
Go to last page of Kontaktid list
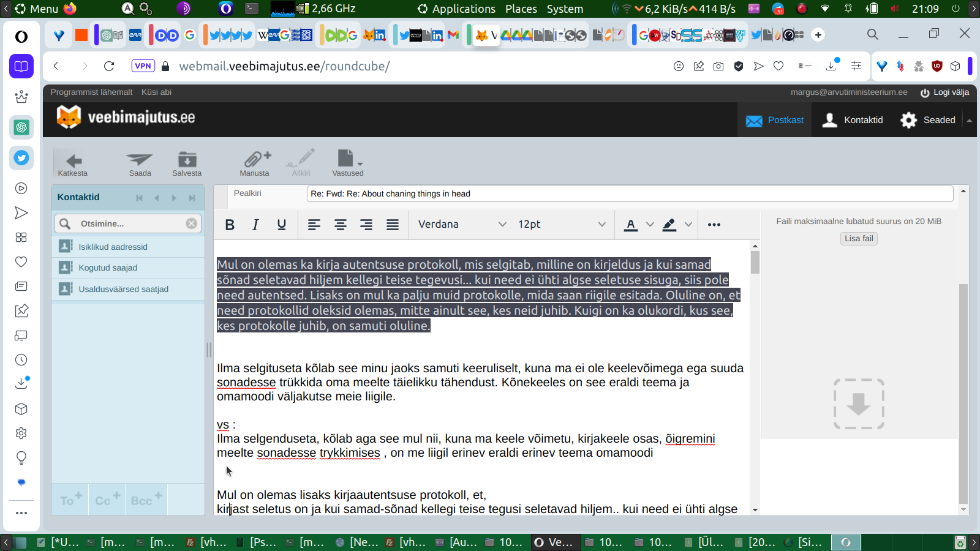click(x=192, y=198)
